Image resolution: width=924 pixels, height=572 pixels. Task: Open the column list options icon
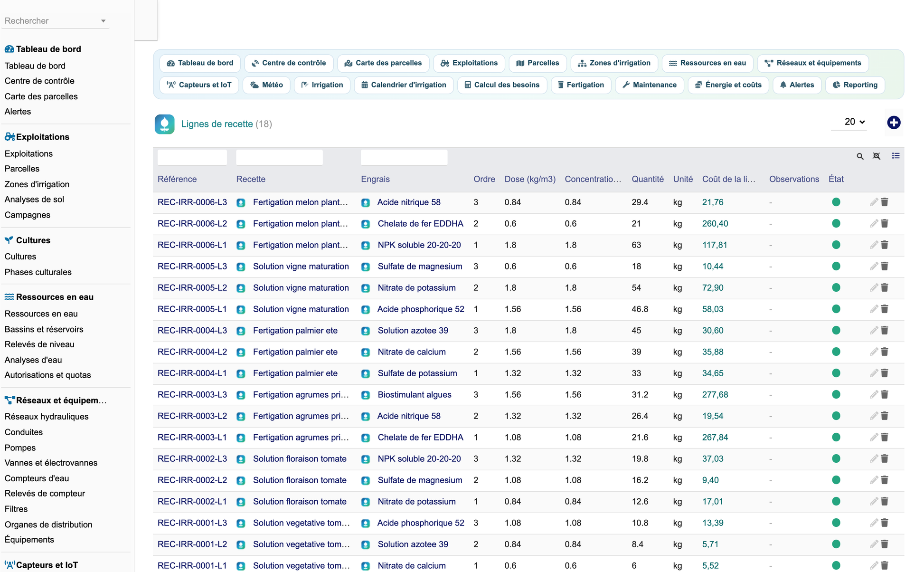click(896, 156)
